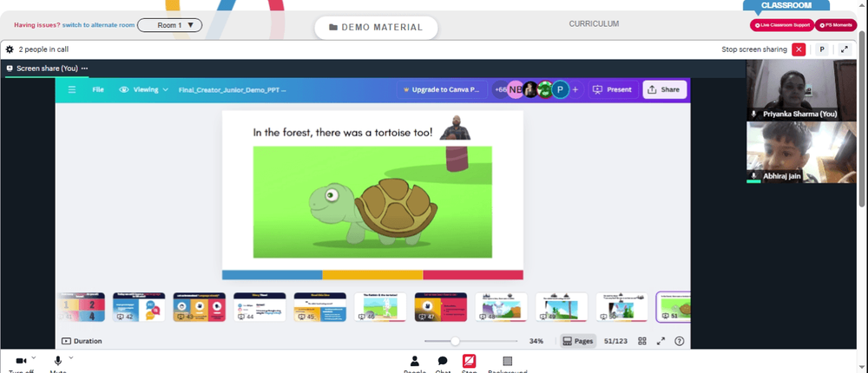Select slide thumbnail 42
Screen dimensions: 868x373
[138, 307]
